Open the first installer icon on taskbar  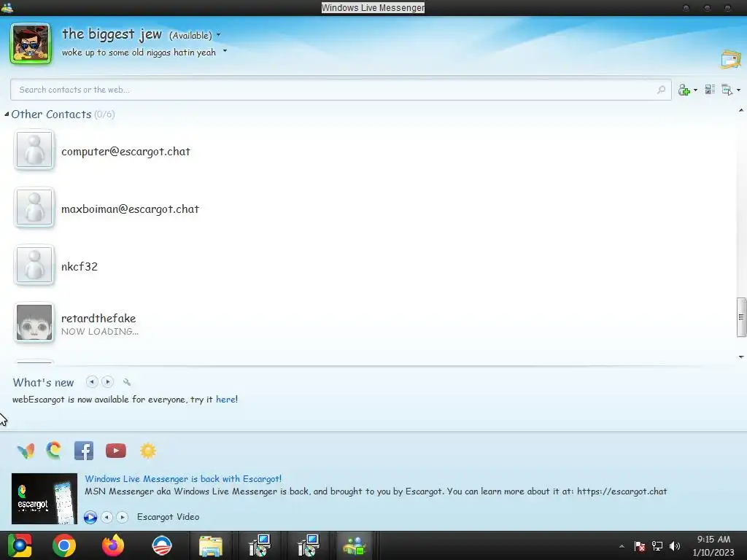[x=260, y=545]
